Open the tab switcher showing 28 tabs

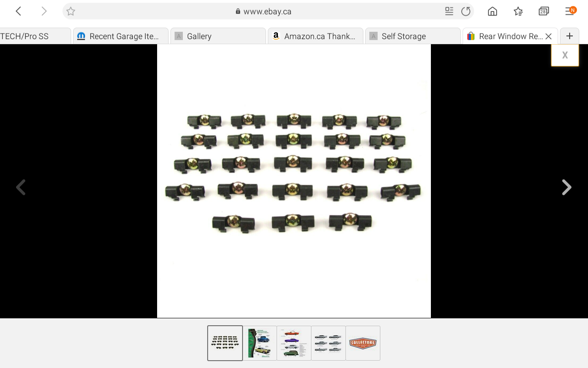[x=544, y=11]
